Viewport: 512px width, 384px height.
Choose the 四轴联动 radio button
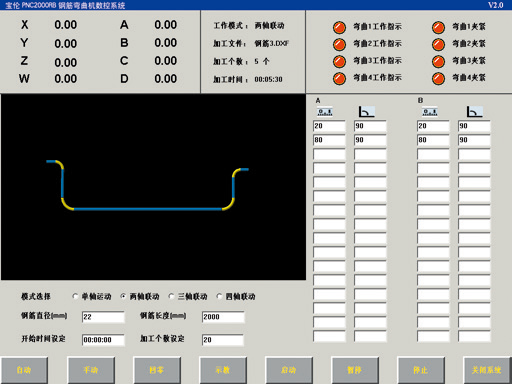(x=219, y=296)
